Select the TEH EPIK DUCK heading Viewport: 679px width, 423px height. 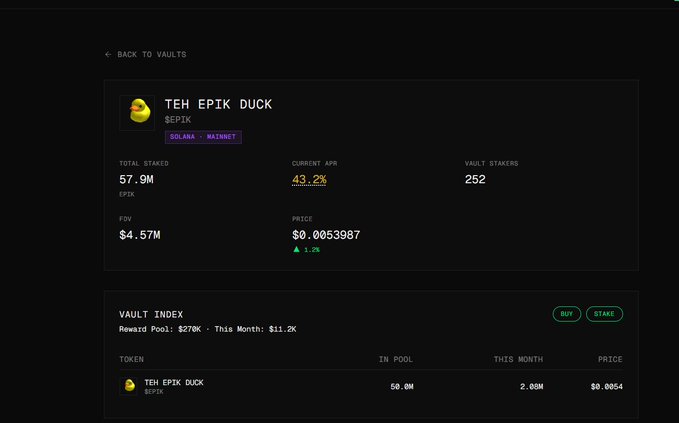tap(218, 104)
